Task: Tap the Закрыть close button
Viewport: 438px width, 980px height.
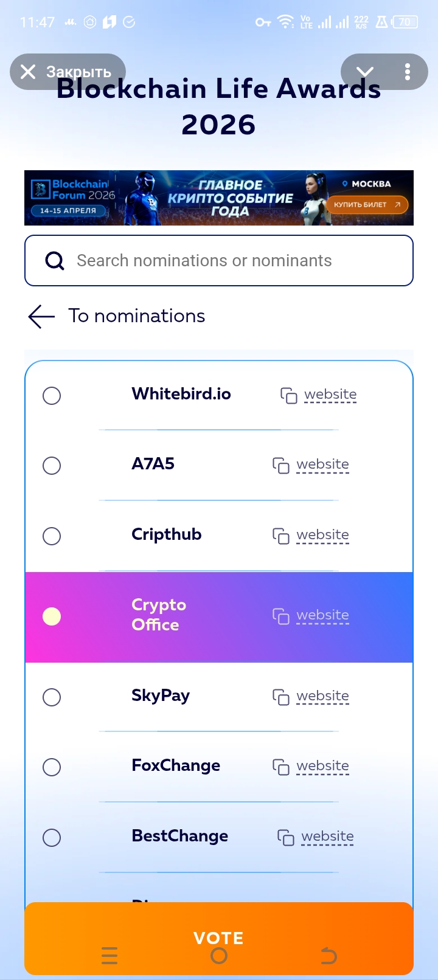Action: pyautogui.click(x=67, y=72)
